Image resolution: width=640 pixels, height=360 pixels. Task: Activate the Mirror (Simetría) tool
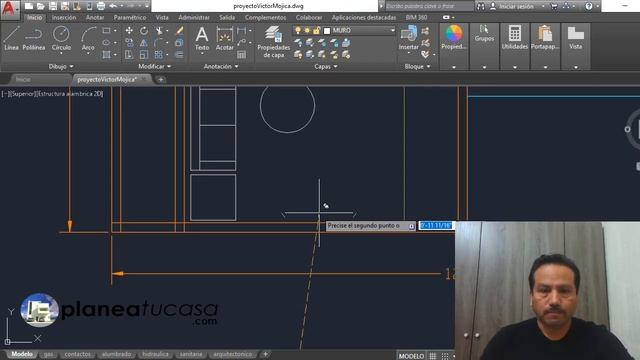click(x=144, y=42)
